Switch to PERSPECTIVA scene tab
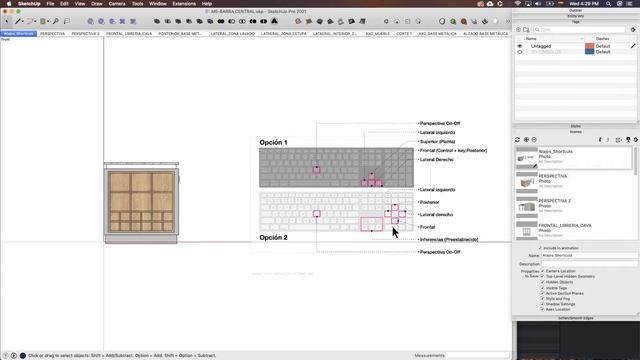Viewport: 640px width, 360px height. tap(52, 33)
